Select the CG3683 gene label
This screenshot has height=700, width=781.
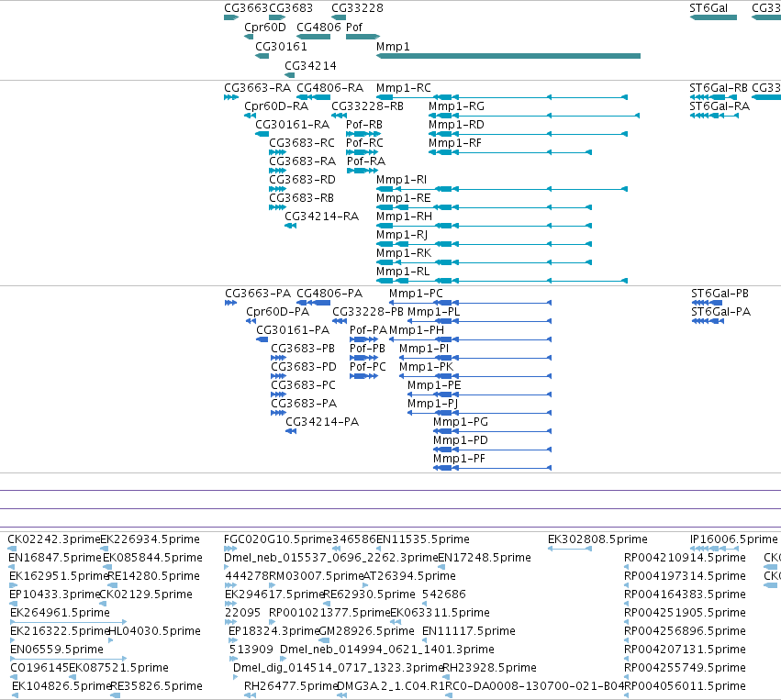pyautogui.click(x=291, y=8)
